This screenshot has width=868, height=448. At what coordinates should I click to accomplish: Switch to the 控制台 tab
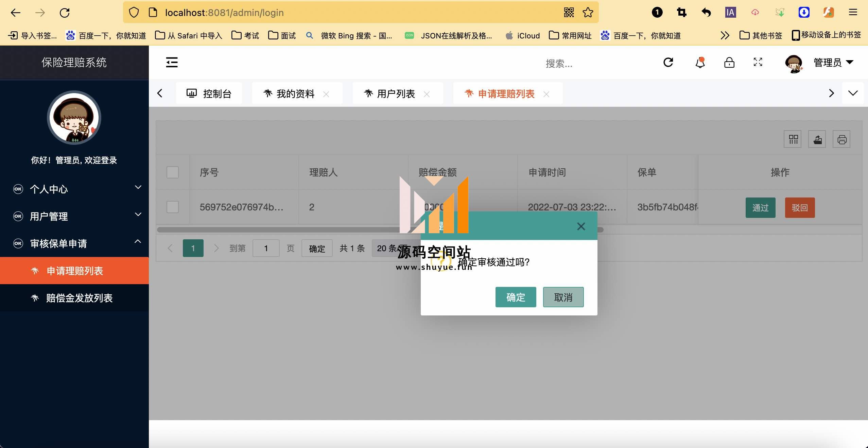pos(209,93)
